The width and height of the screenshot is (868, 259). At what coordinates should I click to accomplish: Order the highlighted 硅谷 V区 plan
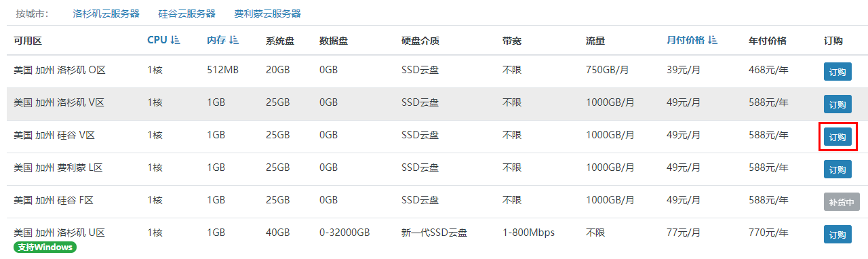point(837,137)
